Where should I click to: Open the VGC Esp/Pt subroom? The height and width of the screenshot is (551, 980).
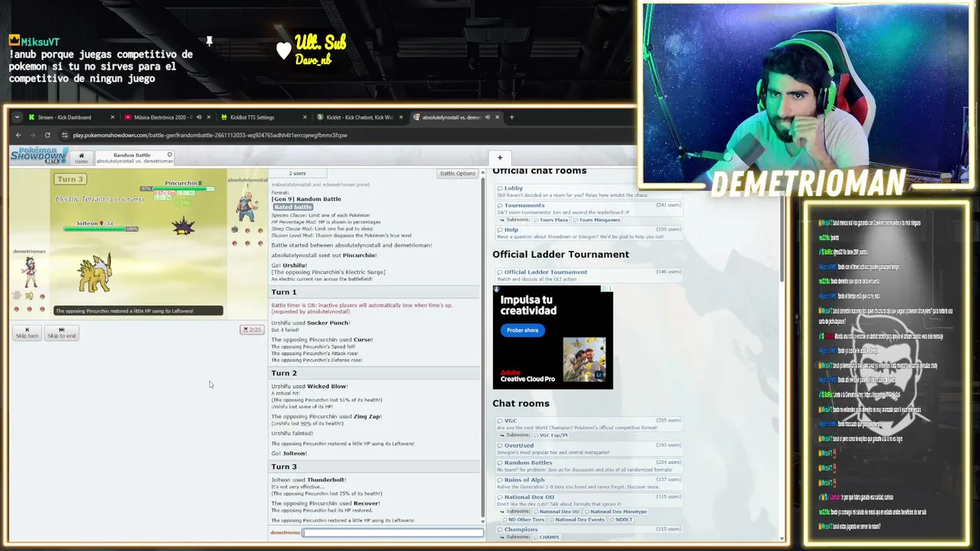[550, 435]
